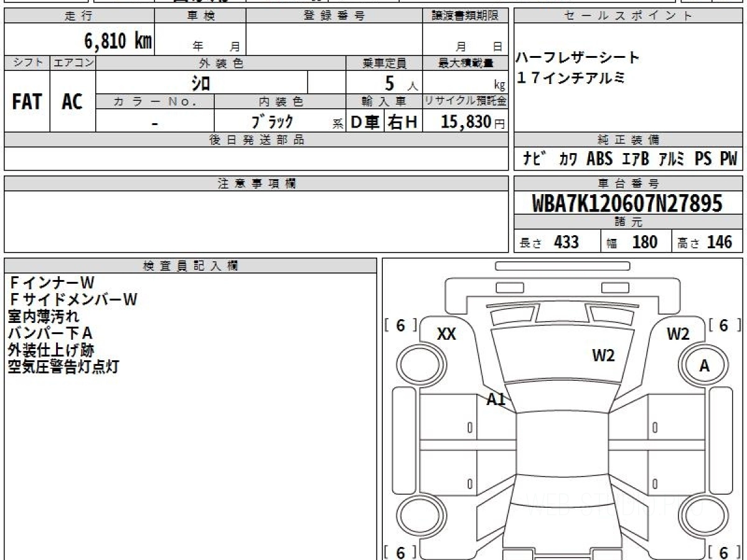
Task: Click the リサイクル預託金 label
Action: (465, 101)
